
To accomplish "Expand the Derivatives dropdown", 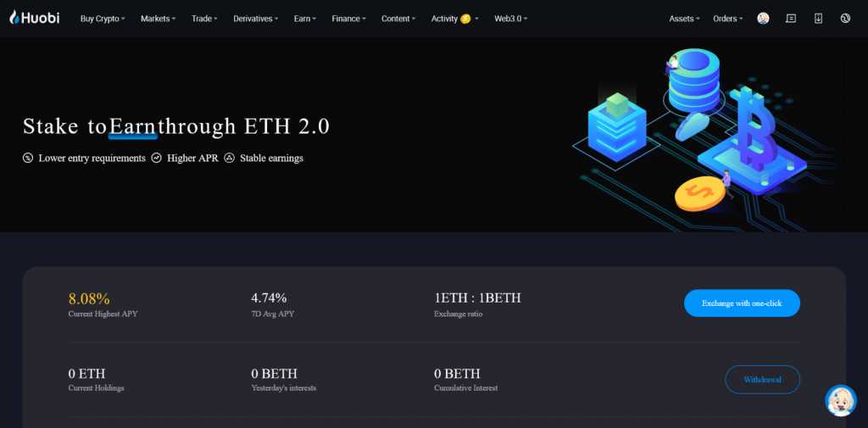I will pos(255,19).
